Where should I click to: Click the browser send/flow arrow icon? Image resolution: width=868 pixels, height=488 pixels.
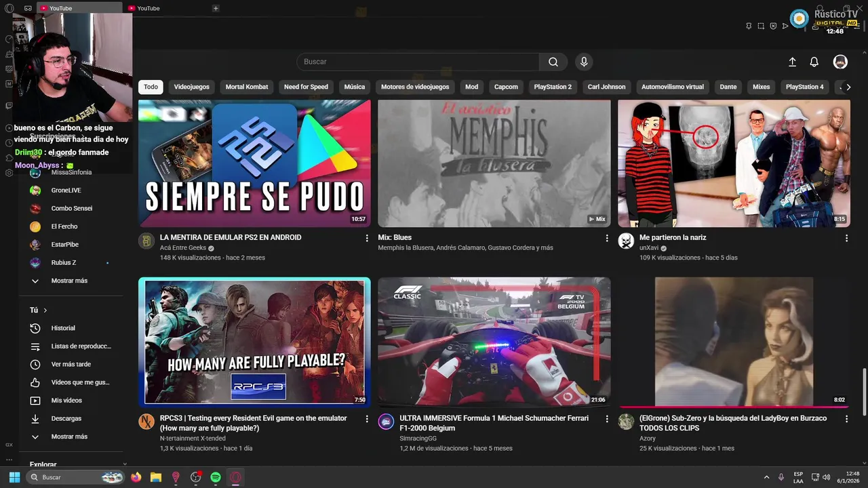785,26
